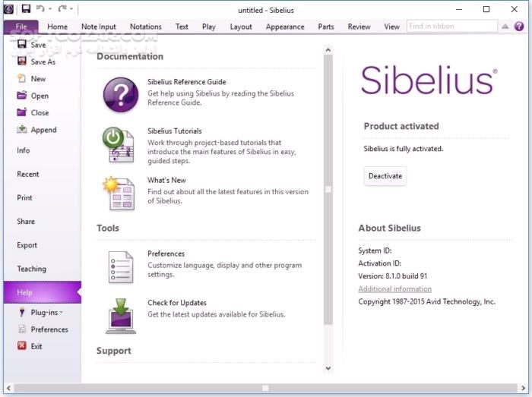This screenshot has height=397, width=532.
Task: Click the horizontal scrollbar right arrow
Action: [523, 388]
